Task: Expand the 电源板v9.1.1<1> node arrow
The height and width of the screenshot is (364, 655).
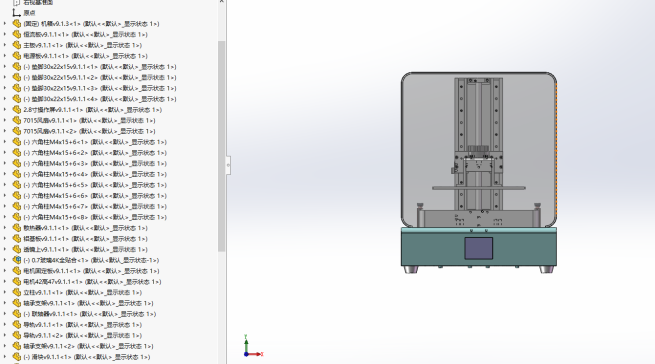Action: [5, 56]
